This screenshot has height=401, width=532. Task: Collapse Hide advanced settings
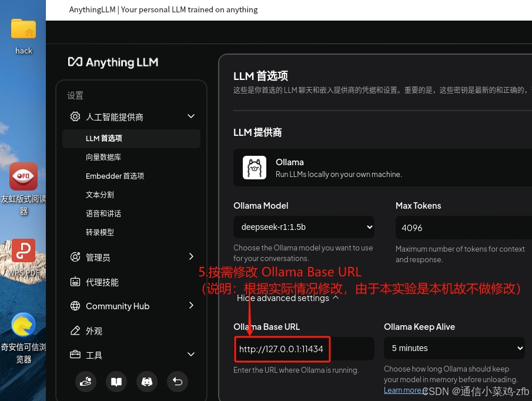(287, 298)
